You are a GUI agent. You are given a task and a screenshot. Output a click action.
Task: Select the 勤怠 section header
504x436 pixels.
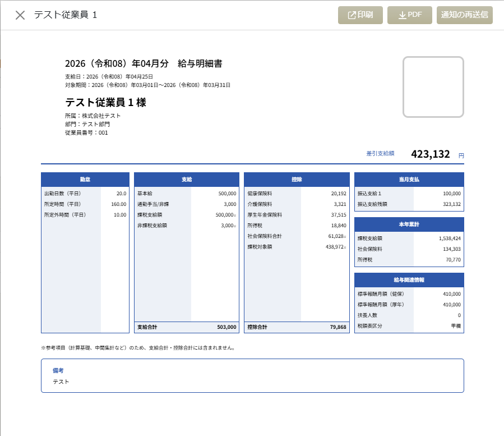[x=85, y=180]
